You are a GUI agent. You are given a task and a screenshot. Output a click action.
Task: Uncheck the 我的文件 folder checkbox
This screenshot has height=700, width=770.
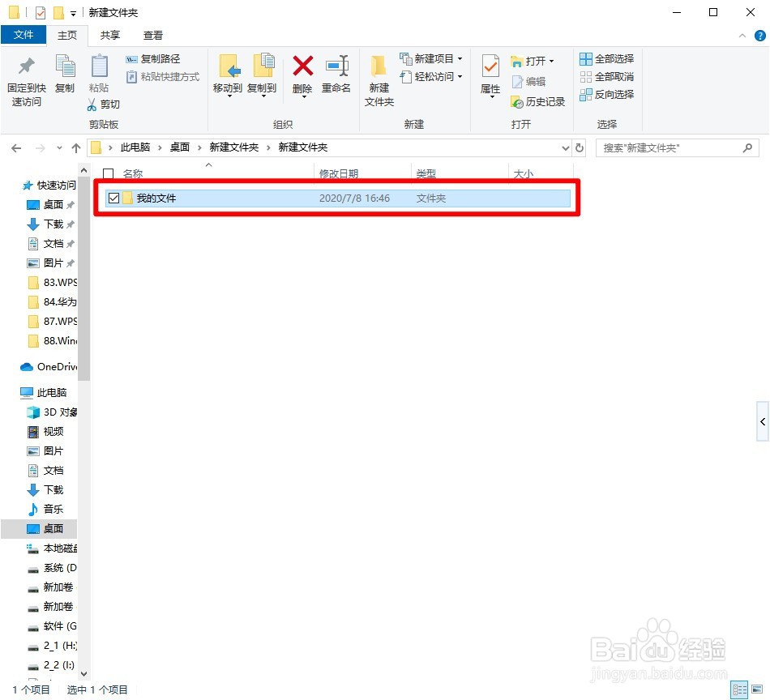[x=114, y=197]
